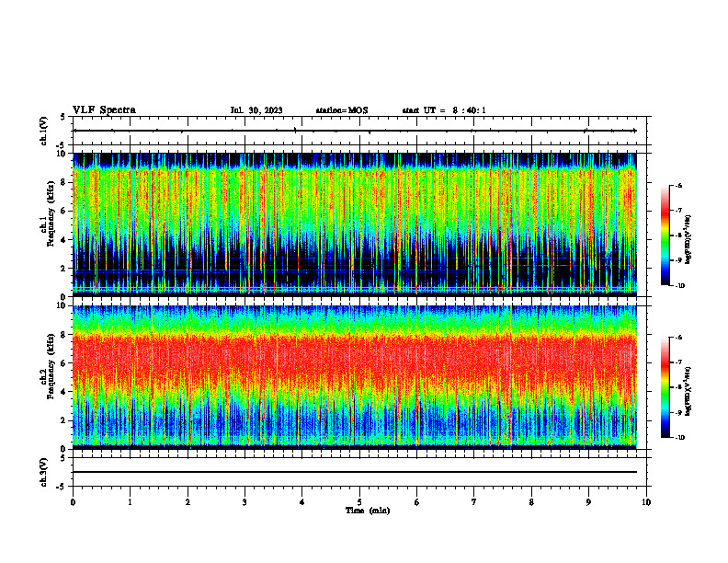Click the '3' minute tick label on time axis
Viewport: 728px width, 563px height.
(245, 502)
